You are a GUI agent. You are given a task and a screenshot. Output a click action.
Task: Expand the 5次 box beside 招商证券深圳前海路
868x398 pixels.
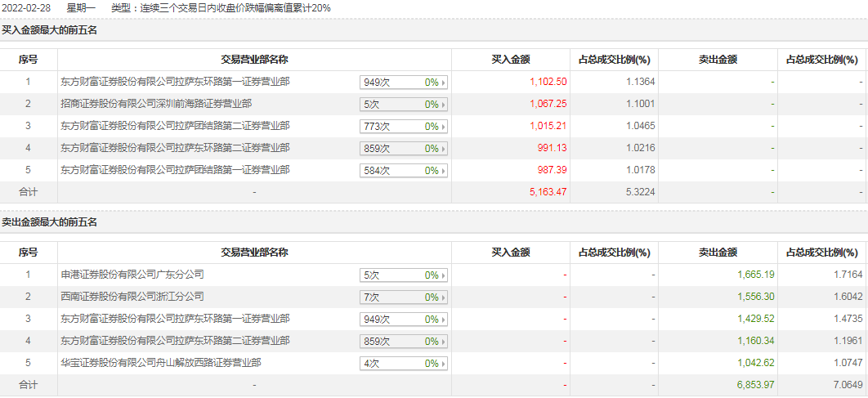point(404,105)
